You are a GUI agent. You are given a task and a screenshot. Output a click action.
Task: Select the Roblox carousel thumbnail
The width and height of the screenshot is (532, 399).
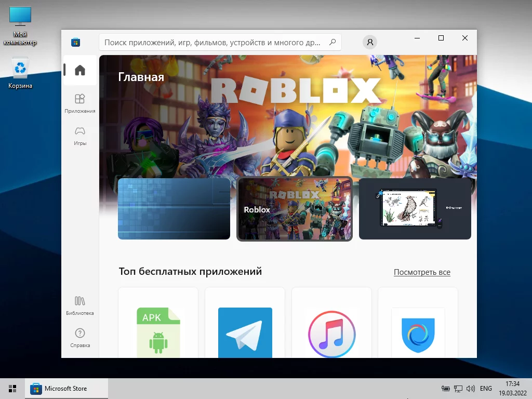coord(295,209)
